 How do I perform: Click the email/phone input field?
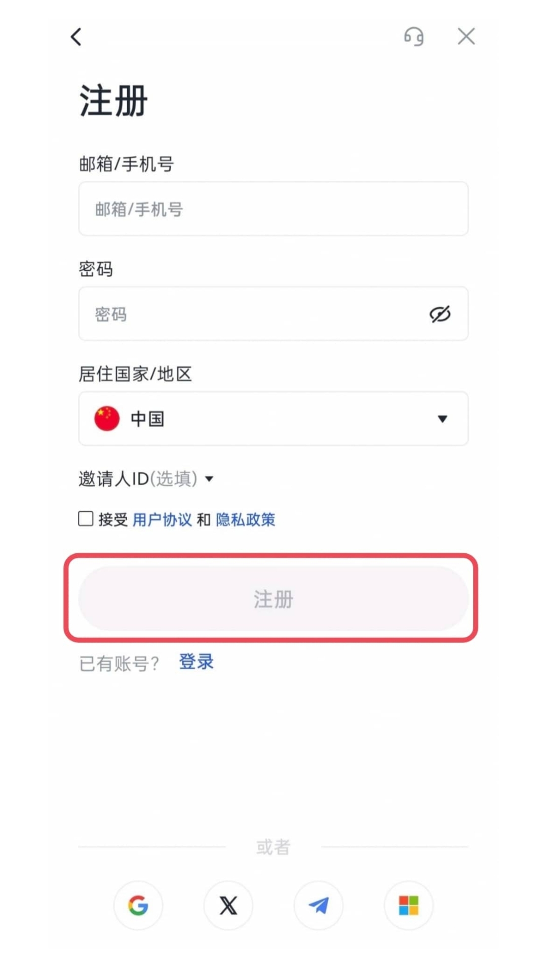tap(273, 209)
